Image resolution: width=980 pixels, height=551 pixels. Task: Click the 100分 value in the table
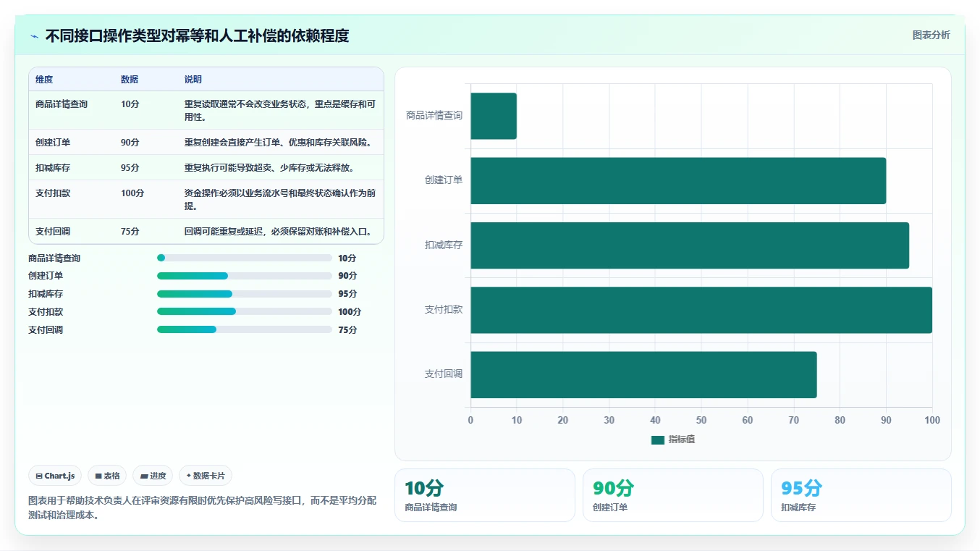point(132,193)
